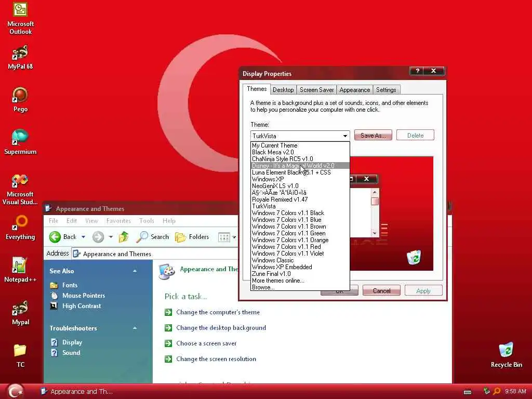532x399 pixels.
Task: Select the Microsoft Visual Studio desktop icon
Action: coord(20,189)
